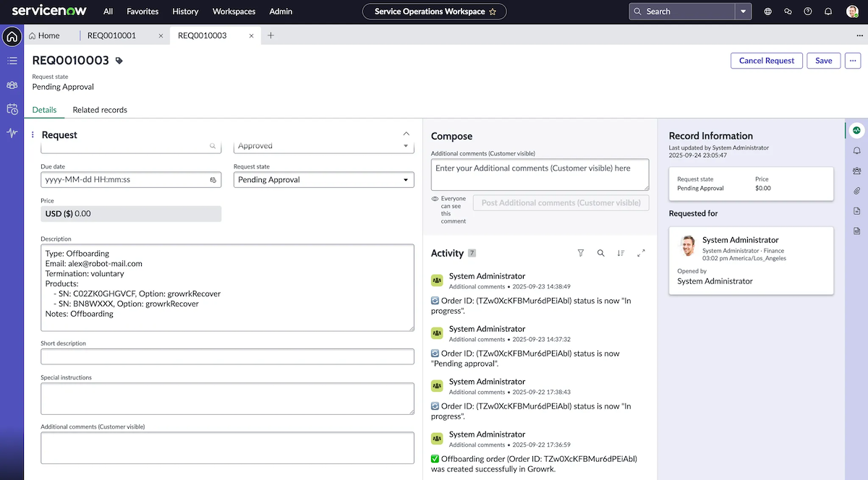
Task: Click the Short description input field
Action: (x=227, y=356)
